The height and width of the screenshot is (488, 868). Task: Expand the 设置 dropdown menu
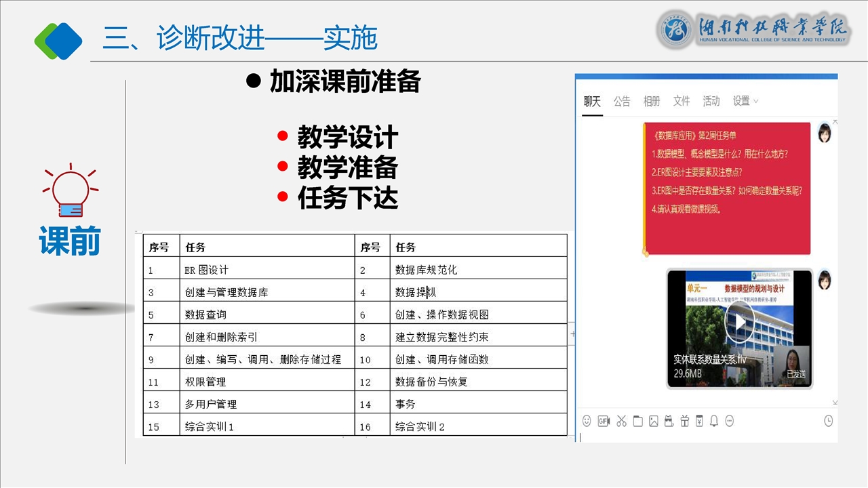745,101
